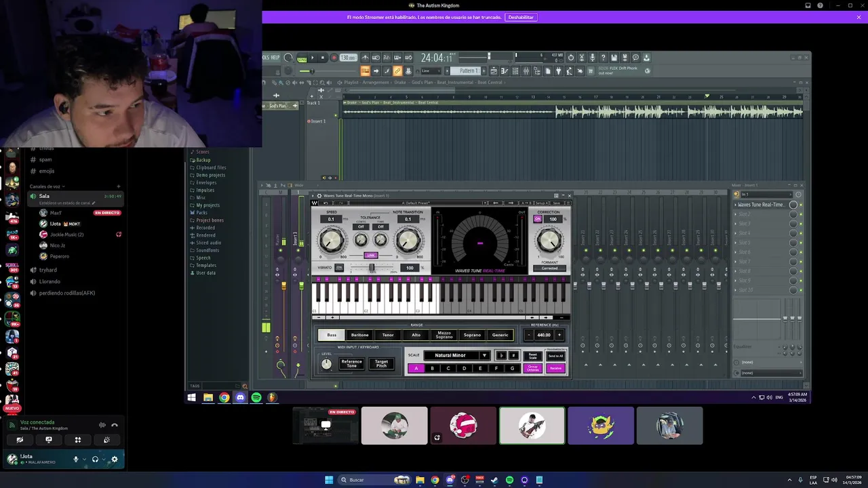868x488 pixels.
Task: Click the Waves undo arrow icon
Action: point(325,203)
